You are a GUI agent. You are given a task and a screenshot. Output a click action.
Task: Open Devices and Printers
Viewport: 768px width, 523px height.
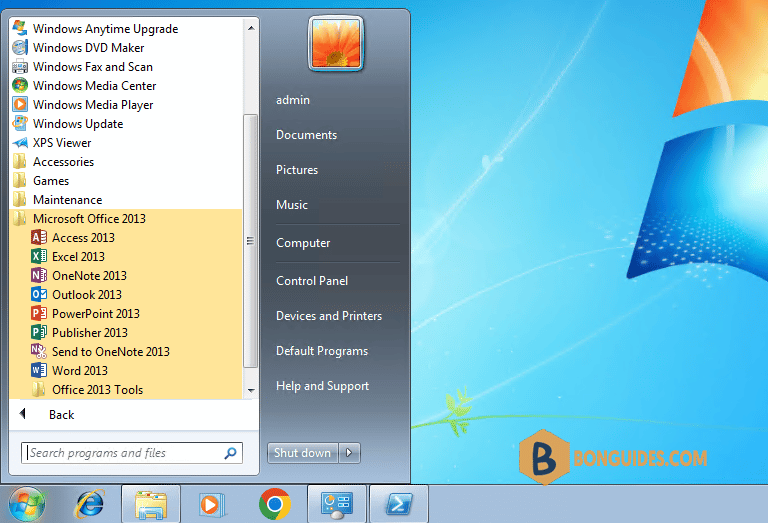click(x=329, y=316)
